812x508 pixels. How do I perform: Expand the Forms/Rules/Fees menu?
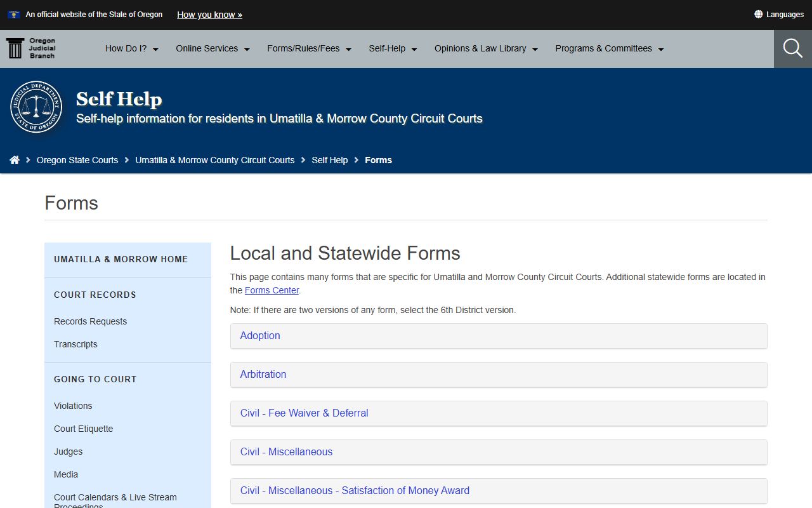309,48
